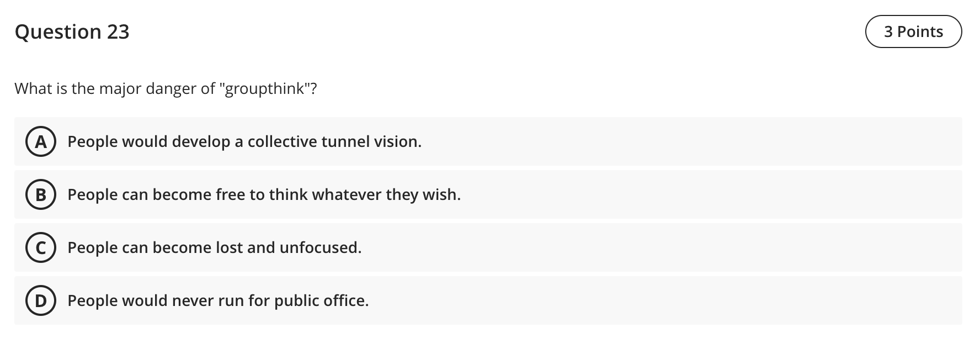Choose 'People would develop a collective tunnel vision'
The width and height of the screenshot is (980, 359).
[x=244, y=141]
